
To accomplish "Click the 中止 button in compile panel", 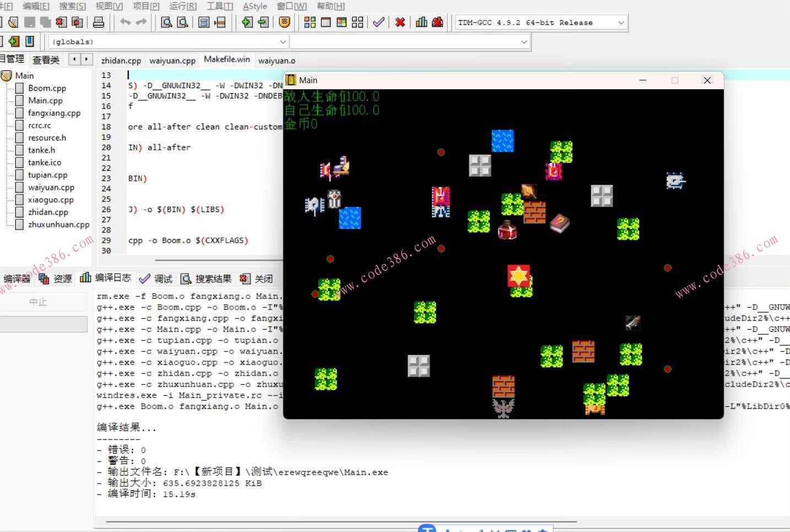I will pyautogui.click(x=39, y=302).
